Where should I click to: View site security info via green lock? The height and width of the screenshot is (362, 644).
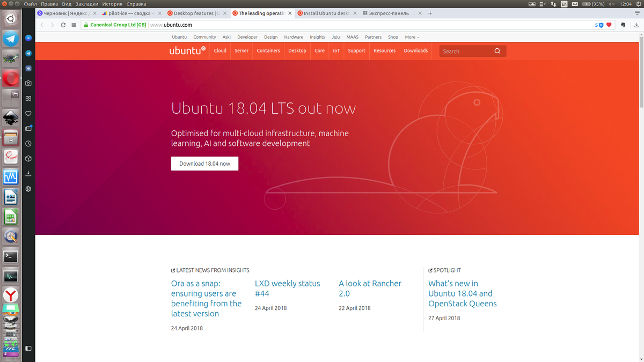[x=85, y=25]
